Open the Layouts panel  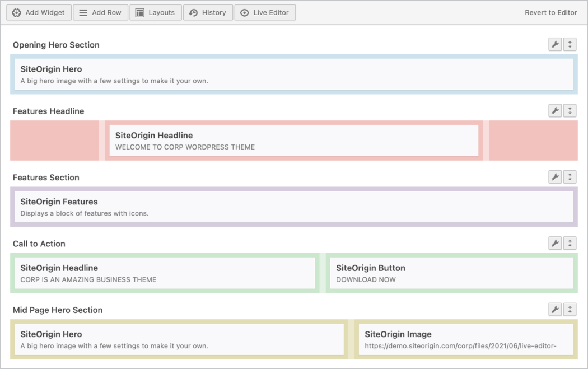tap(155, 12)
